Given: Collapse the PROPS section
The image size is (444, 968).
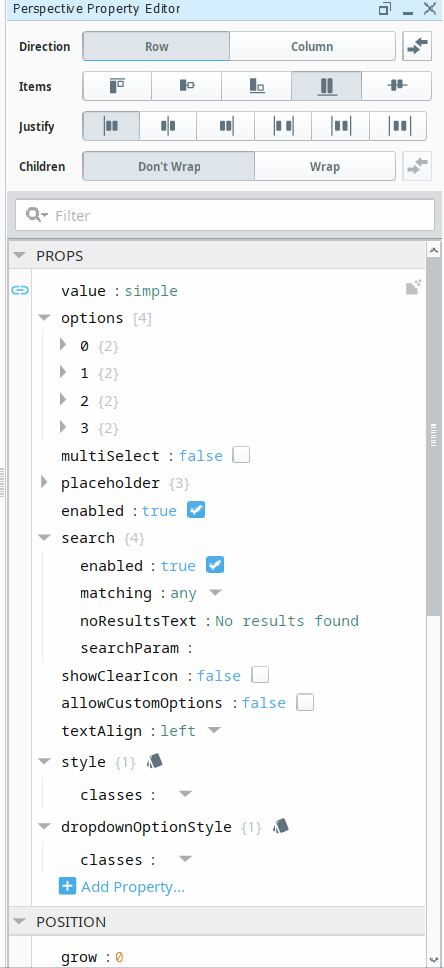Looking at the screenshot, I should (20, 255).
